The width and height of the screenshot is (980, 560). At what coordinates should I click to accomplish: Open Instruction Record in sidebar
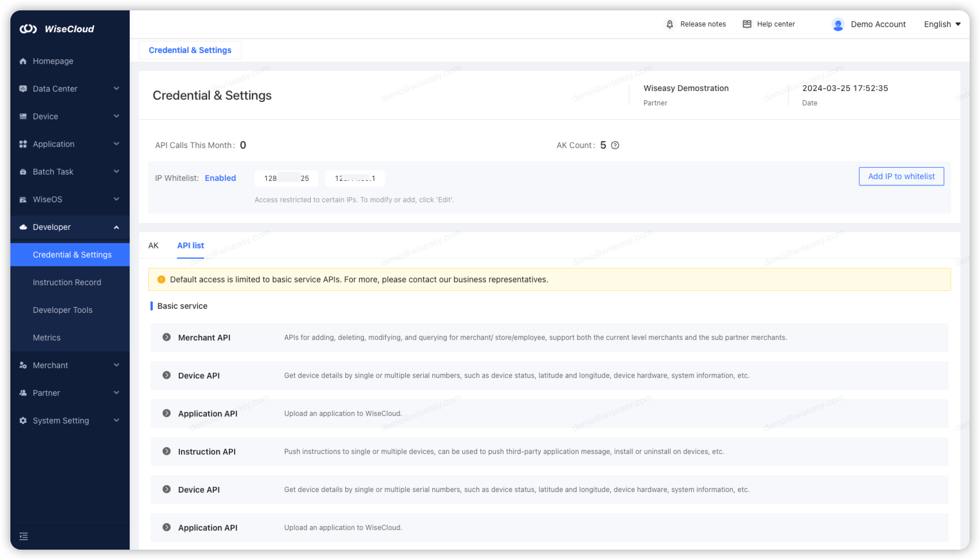[x=67, y=282]
